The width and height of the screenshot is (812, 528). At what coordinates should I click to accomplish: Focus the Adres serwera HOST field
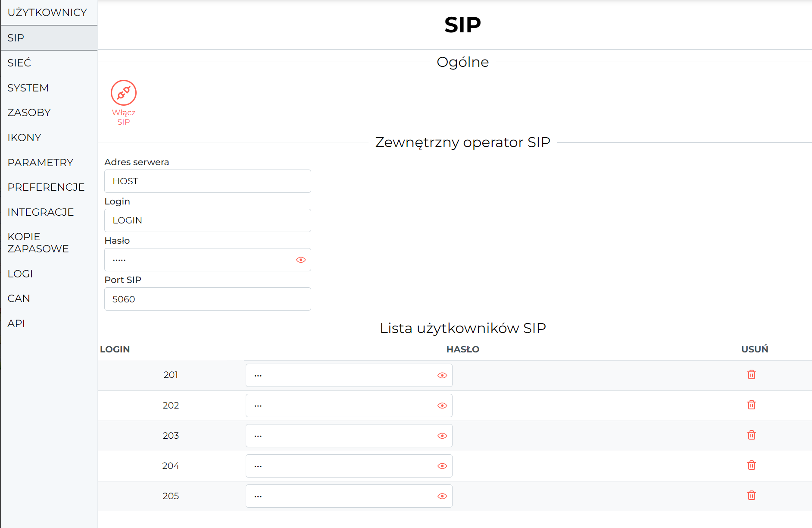coord(208,181)
